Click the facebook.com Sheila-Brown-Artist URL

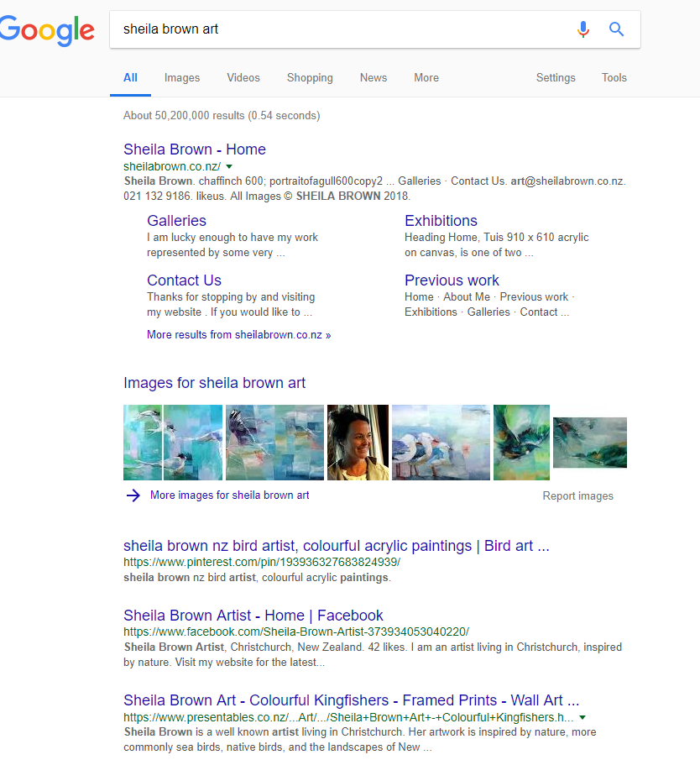(x=296, y=632)
